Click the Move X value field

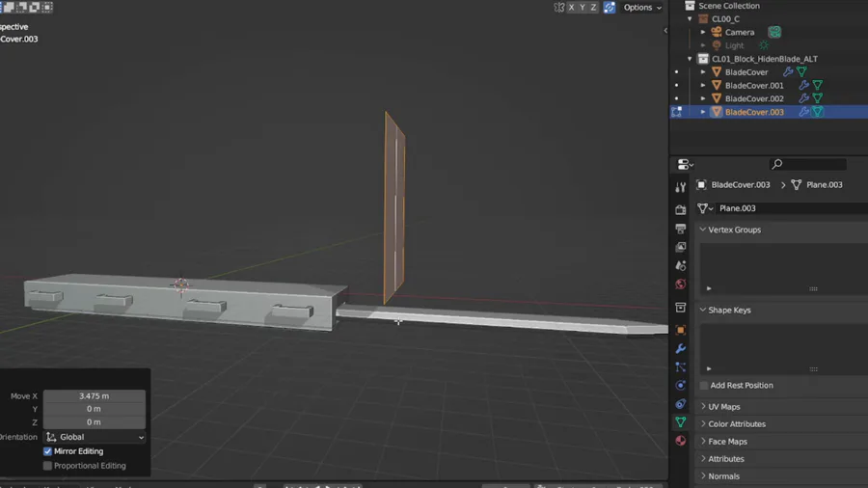pos(95,396)
